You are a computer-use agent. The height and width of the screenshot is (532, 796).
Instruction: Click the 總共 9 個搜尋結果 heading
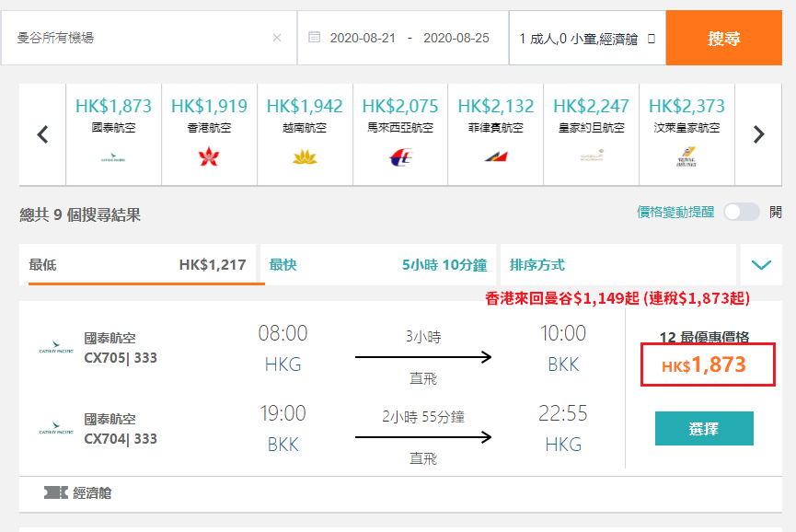point(80,214)
